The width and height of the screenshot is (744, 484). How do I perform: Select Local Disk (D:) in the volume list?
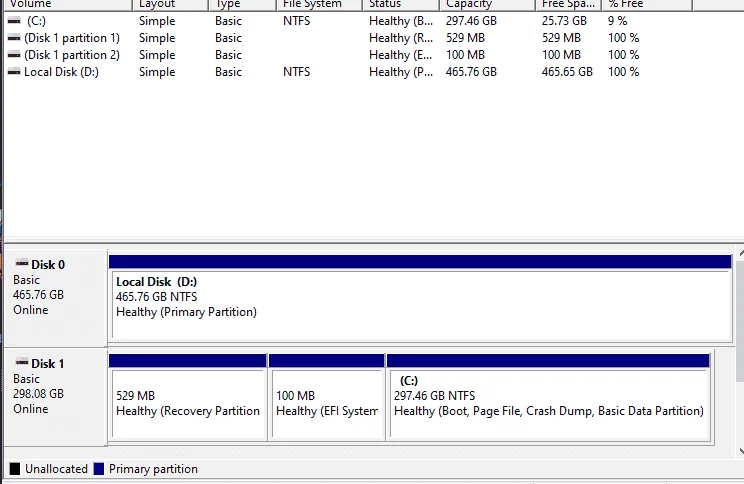(61, 72)
